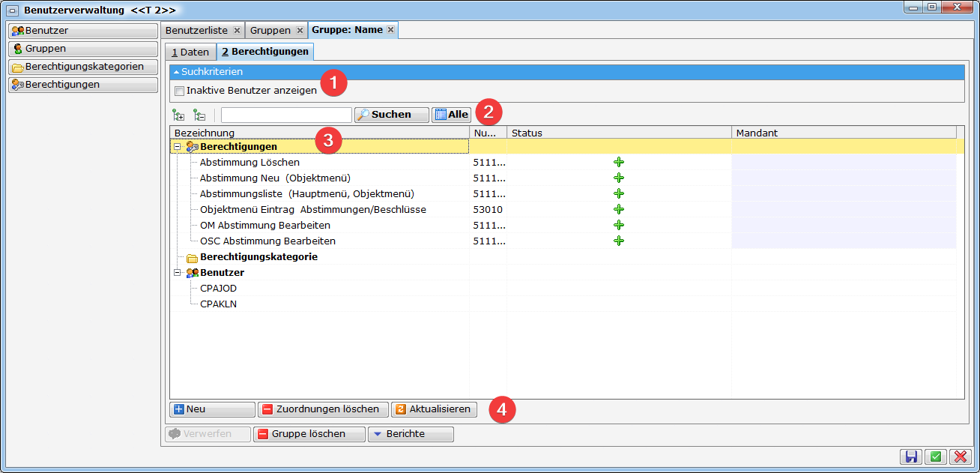Select user CPAJOD in the tree
Image resolution: width=980 pixels, height=473 pixels.
218,288
